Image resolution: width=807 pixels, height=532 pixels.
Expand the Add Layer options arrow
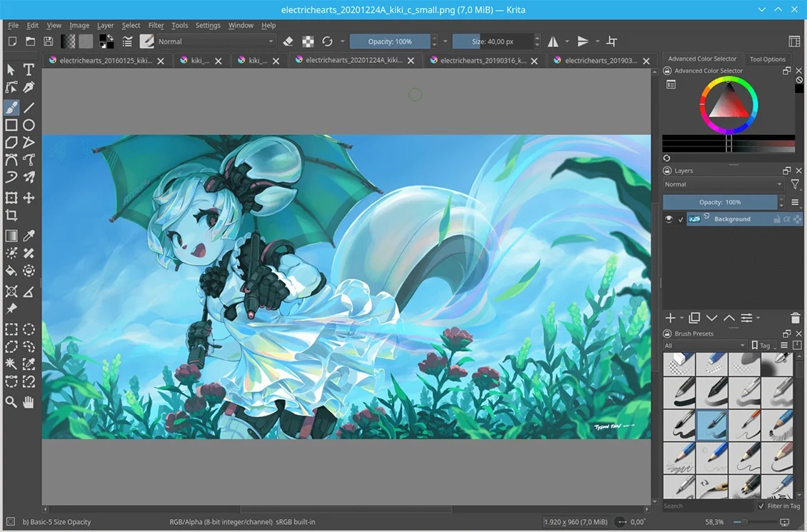(x=681, y=318)
